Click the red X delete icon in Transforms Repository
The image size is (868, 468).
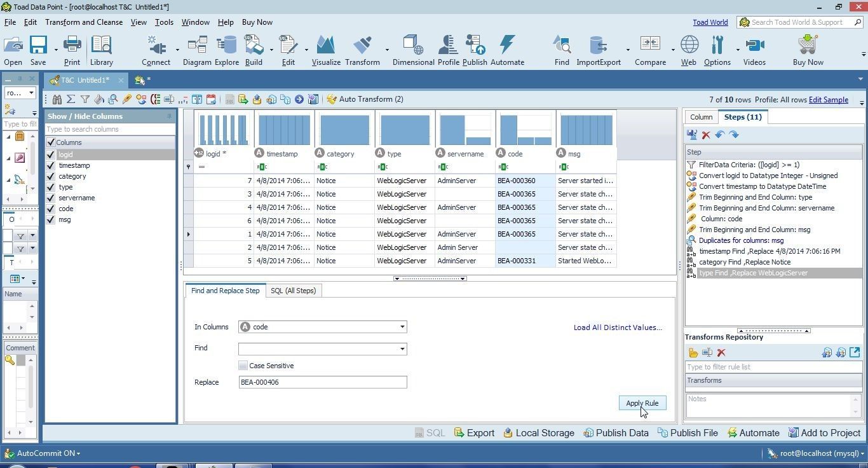pos(721,353)
